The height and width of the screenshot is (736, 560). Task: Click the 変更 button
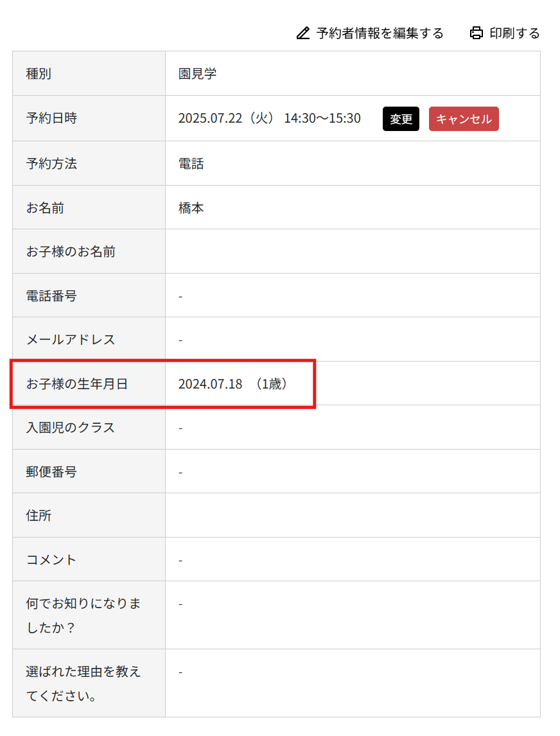(x=401, y=119)
